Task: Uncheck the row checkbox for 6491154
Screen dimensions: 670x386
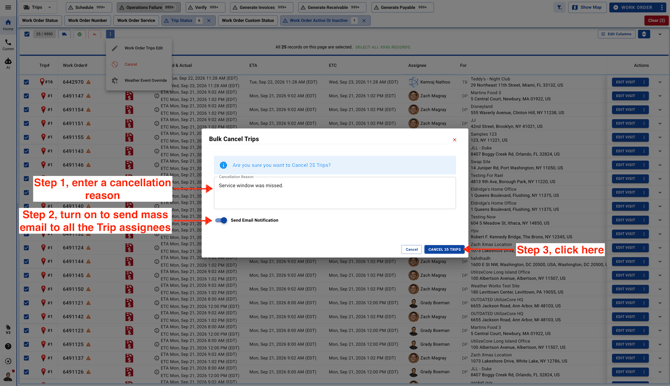Action: pos(26,110)
